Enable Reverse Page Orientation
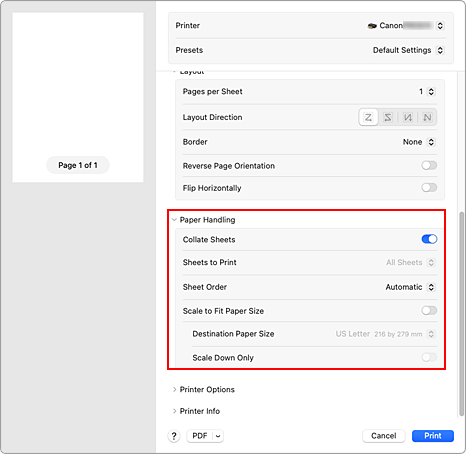466x454 pixels. tap(429, 165)
